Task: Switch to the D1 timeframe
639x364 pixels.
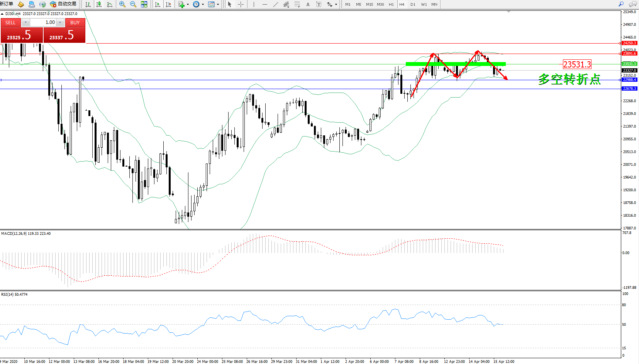Action: click(x=413, y=4)
